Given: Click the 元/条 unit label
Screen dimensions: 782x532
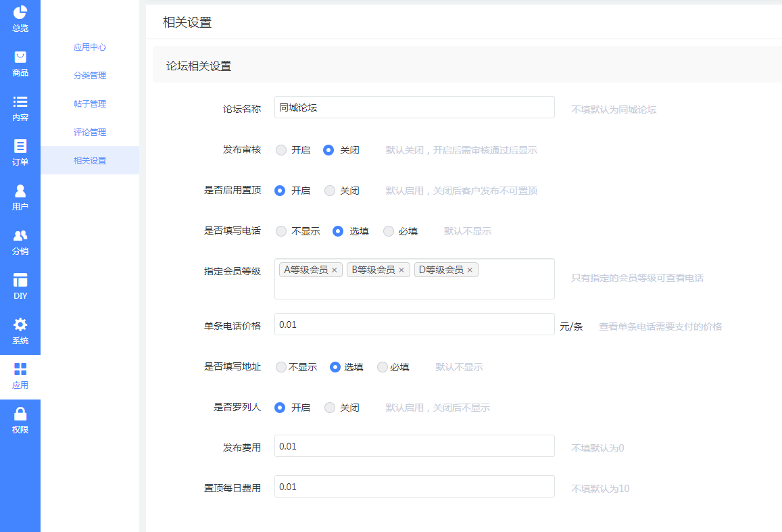Looking at the screenshot, I should coord(571,327).
